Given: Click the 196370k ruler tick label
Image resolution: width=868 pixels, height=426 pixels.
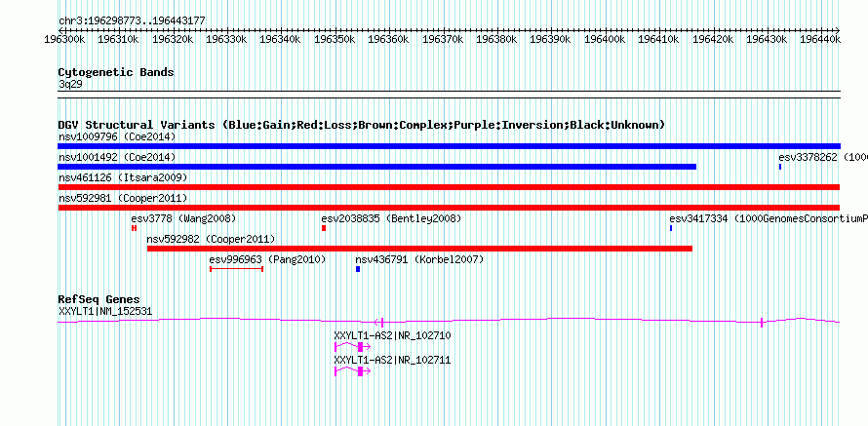Looking at the screenshot, I should click(443, 39).
